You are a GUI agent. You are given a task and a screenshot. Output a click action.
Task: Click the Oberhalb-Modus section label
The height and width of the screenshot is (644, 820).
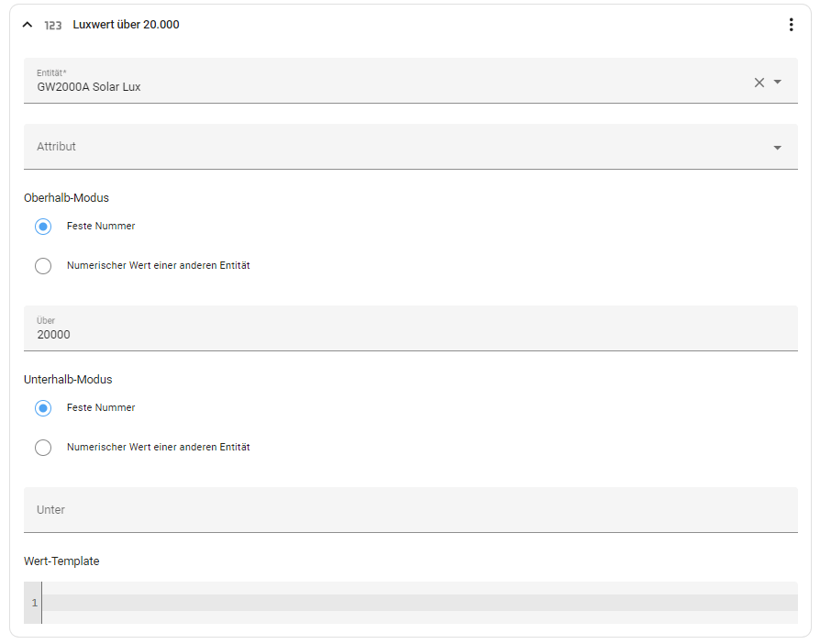[67, 197]
